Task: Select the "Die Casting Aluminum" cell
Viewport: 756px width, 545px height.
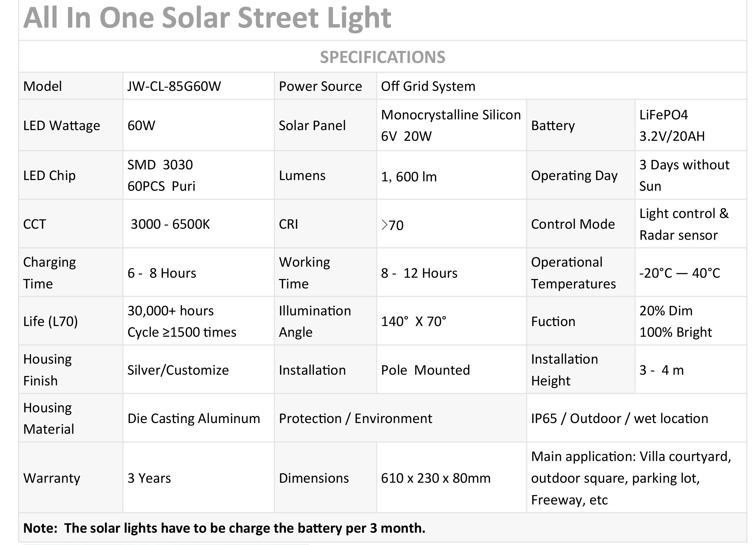Action: (x=193, y=418)
